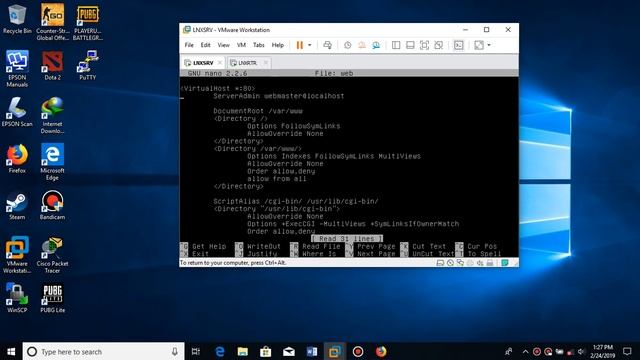Viewport: 640px width, 360px height.
Task: Close the LNXSRV tab
Action: [x=220, y=62]
